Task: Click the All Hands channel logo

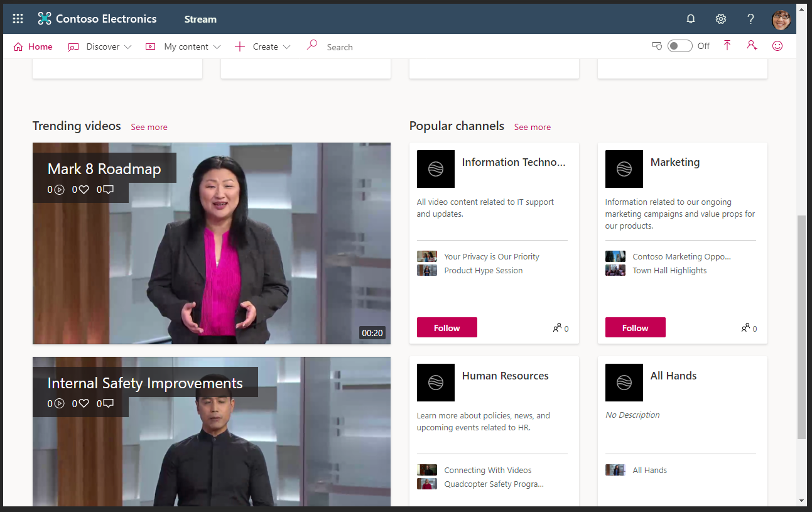Action: point(624,383)
